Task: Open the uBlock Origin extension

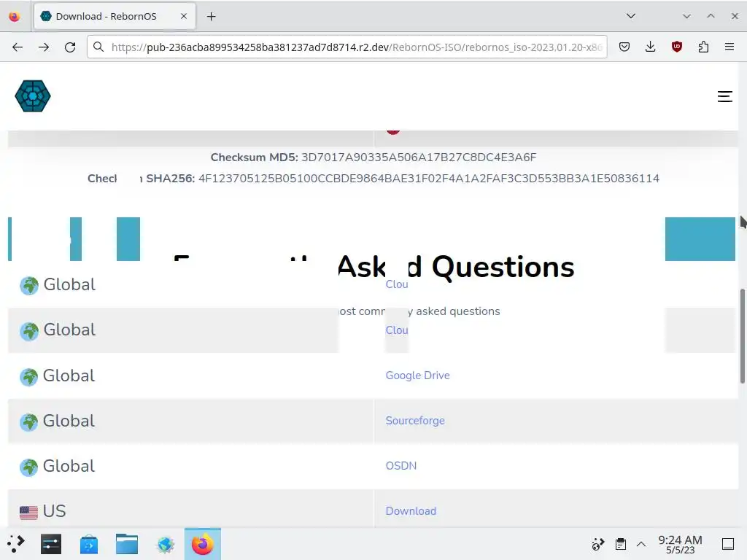Action: pos(677,47)
